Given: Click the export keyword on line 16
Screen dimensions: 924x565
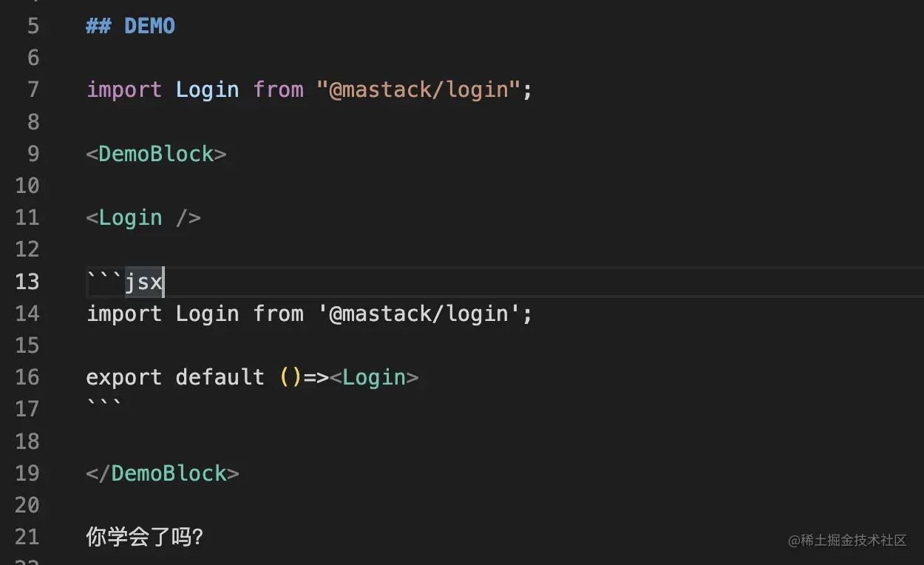Looking at the screenshot, I should pos(123,377).
